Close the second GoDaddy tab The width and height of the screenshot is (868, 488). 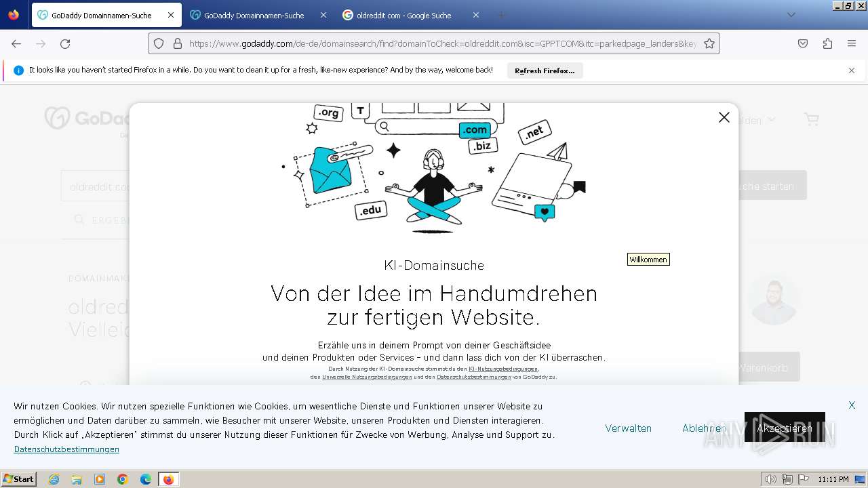coord(323,15)
